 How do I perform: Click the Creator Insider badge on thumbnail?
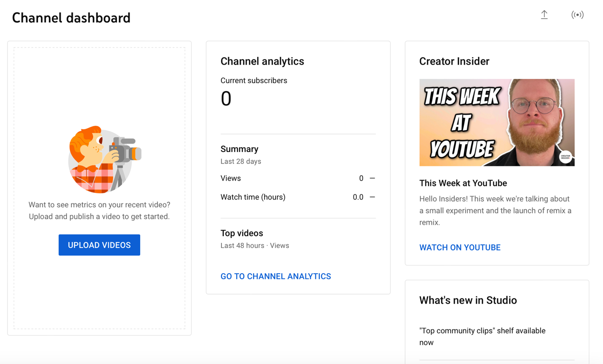[565, 157]
